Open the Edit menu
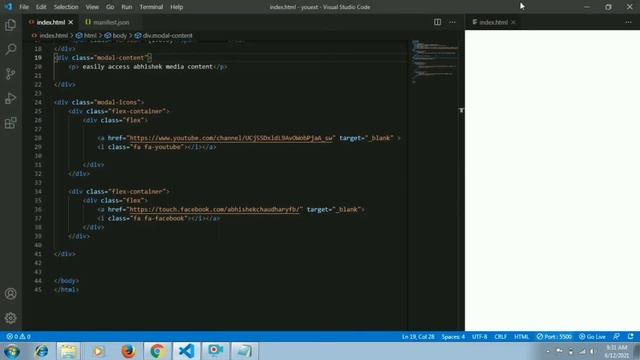This screenshot has height=360, width=640. click(41, 7)
